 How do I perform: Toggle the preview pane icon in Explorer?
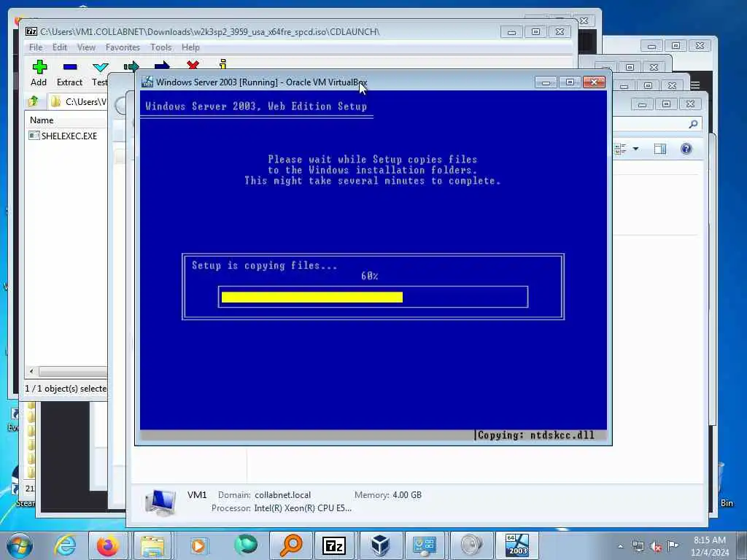pyautogui.click(x=659, y=149)
